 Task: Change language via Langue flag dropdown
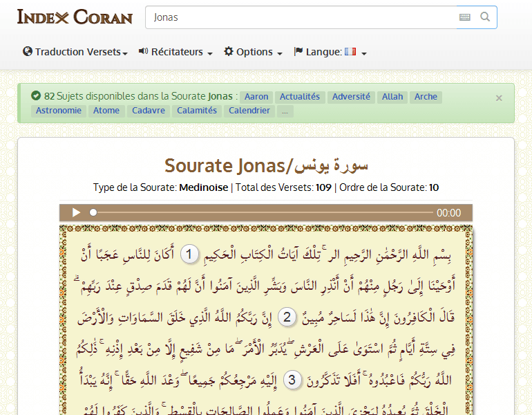tap(330, 52)
